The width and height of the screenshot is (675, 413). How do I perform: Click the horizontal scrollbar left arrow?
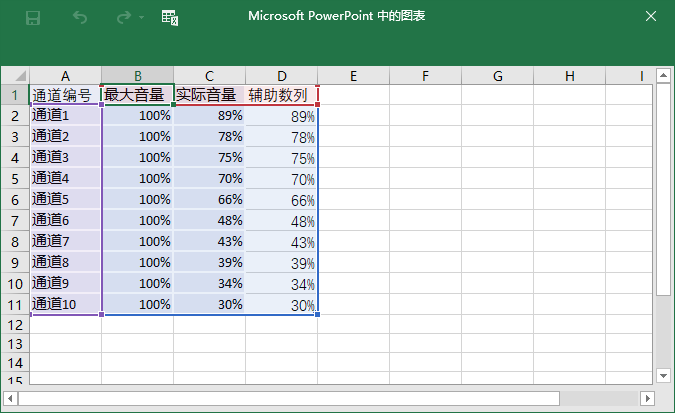tap(10, 398)
